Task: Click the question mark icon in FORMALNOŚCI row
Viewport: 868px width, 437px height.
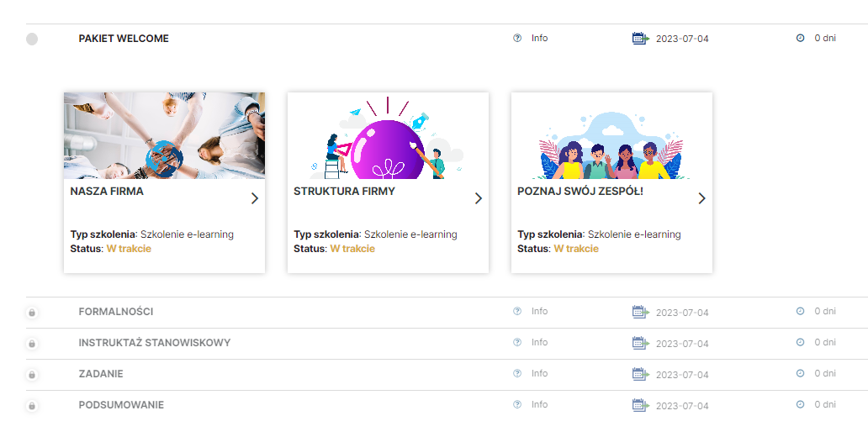Action: tap(517, 312)
